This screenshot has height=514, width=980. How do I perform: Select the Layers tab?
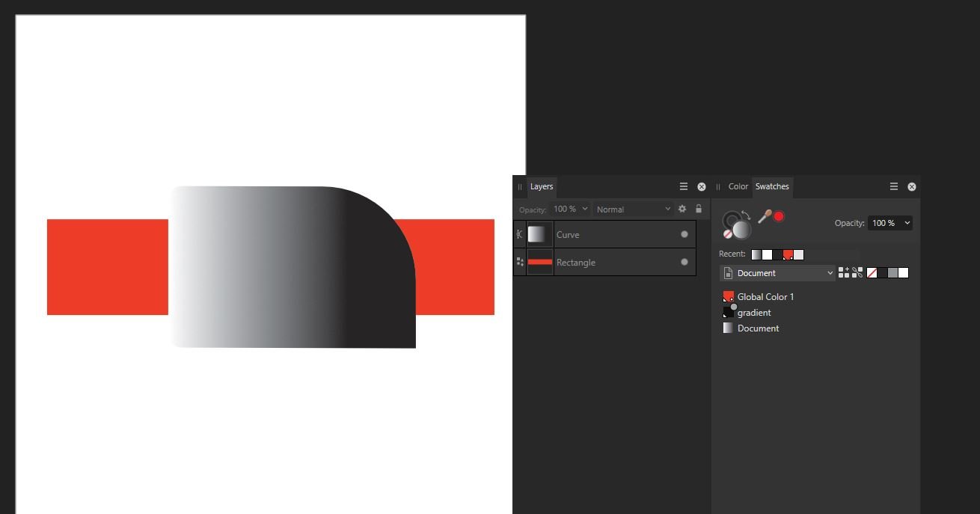[x=541, y=186]
